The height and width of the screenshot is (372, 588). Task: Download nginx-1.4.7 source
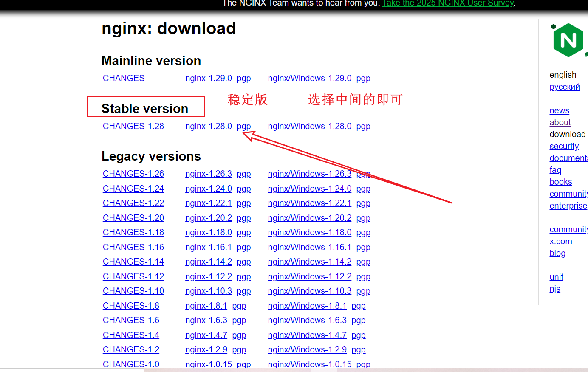tap(206, 335)
